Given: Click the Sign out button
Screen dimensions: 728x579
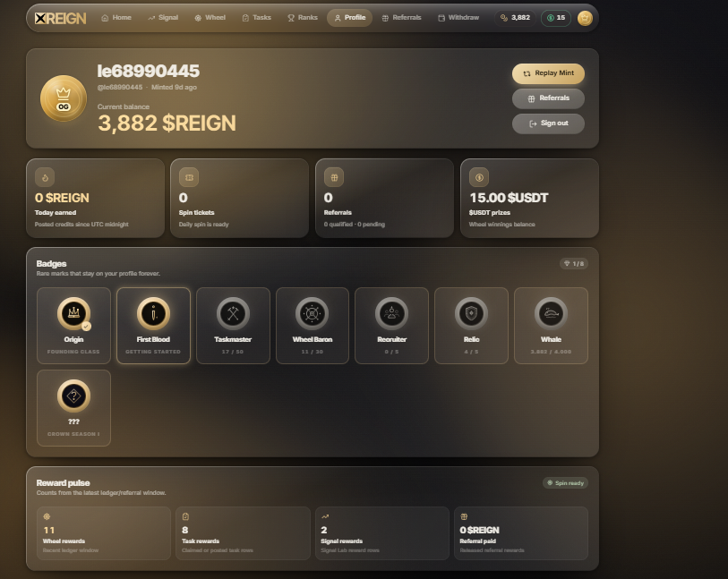Looking at the screenshot, I should pos(548,123).
